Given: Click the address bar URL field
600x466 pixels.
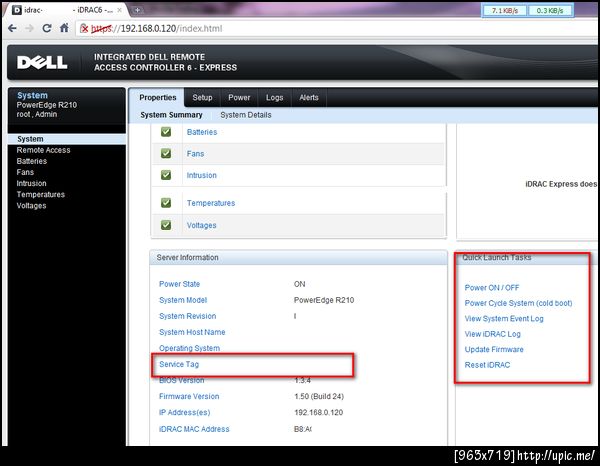Looking at the screenshot, I should pos(337,29).
